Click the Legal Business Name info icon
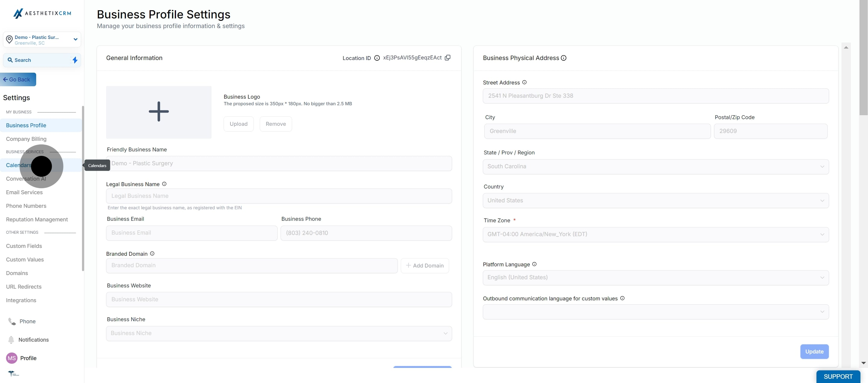This screenshot has height=383, width=868. (164, 184)
